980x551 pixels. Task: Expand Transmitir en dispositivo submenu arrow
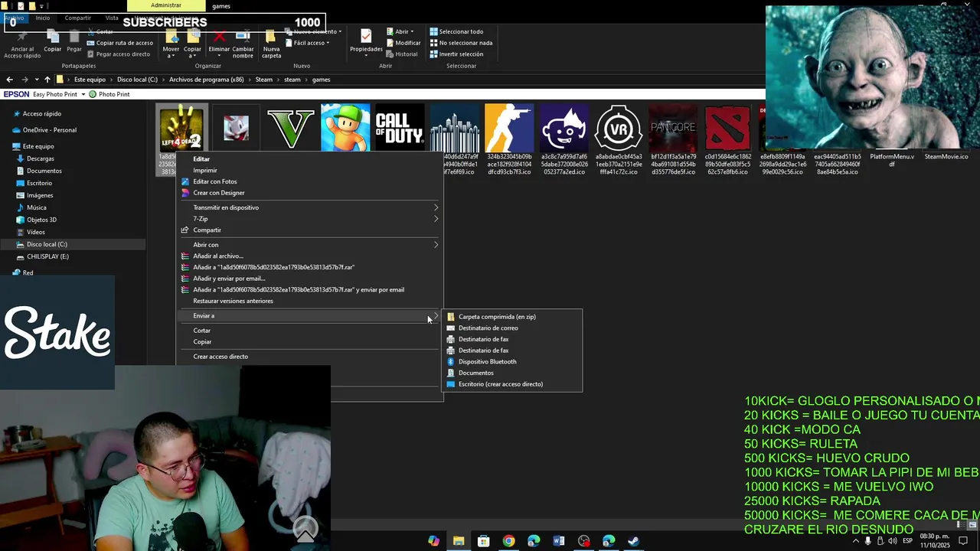[x=436, y=207]
